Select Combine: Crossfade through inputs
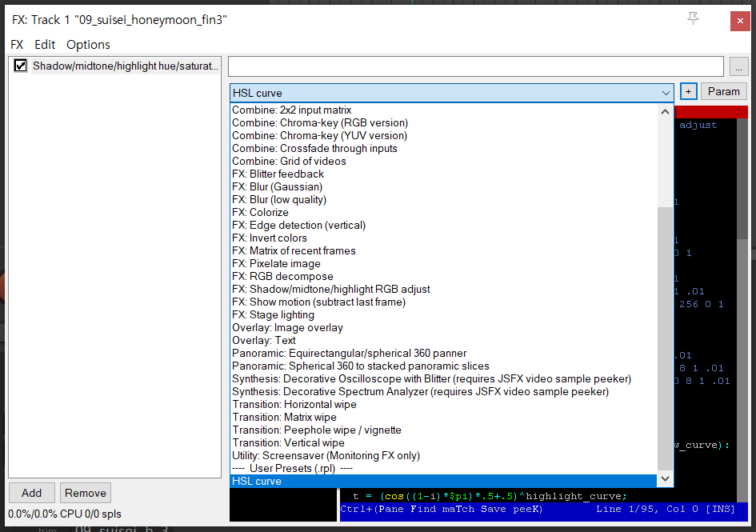 point(443,149)
